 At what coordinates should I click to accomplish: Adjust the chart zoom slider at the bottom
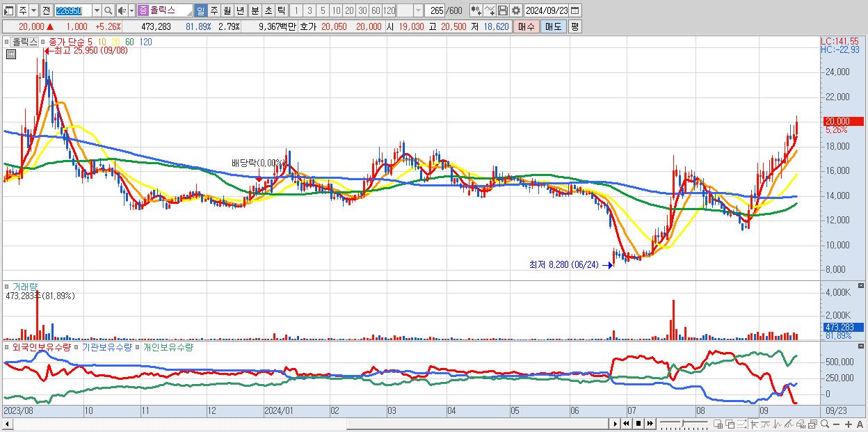[x=682, y=422]
